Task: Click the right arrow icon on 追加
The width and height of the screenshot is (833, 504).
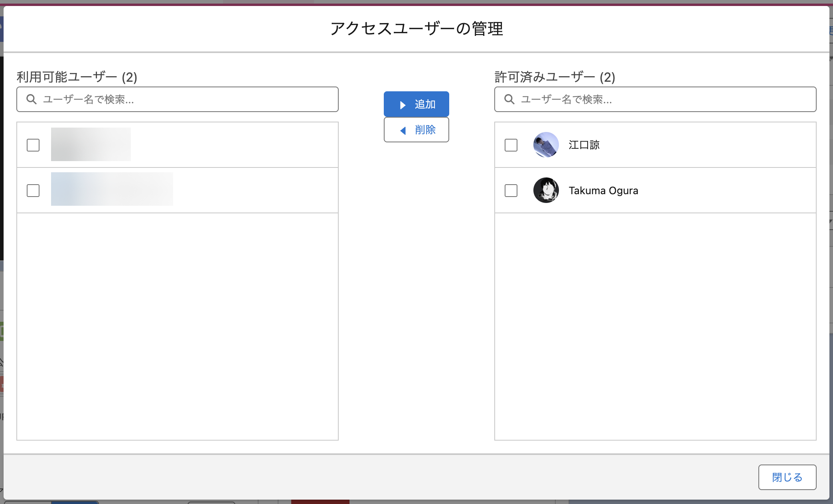Action: [403, 105]
